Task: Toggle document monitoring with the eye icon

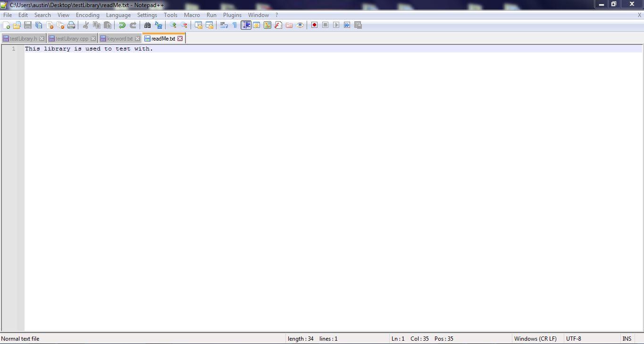Action: coord(300,25)
